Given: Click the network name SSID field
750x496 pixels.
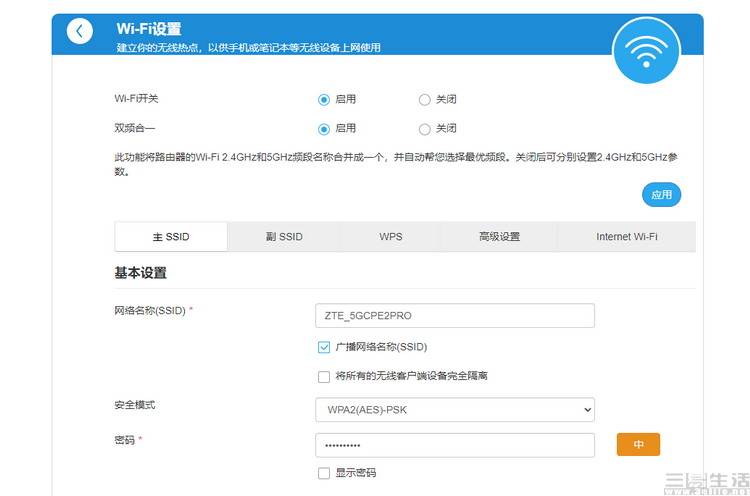Looking at the screenshot, I should pos(454,316).
